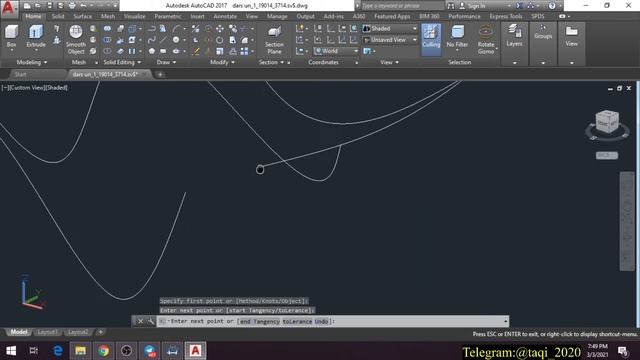The image size is (640, 360).
Task: Open the Windows Start menu
Action: tap(11, 351)
